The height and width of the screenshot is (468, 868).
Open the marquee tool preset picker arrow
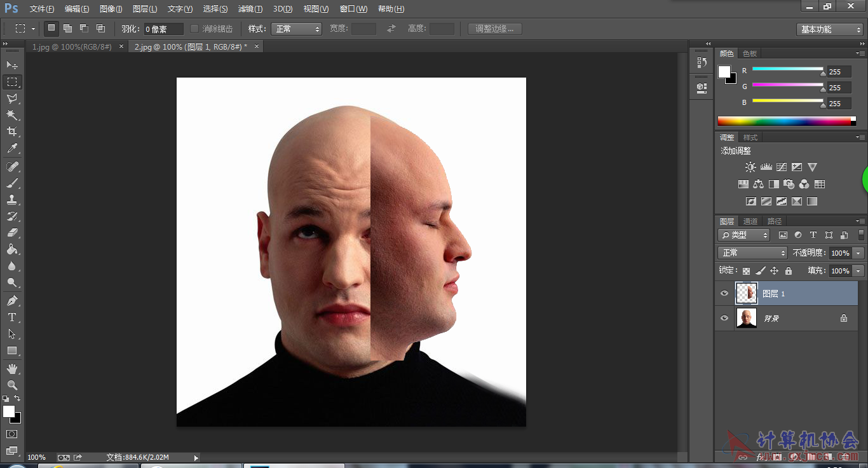click(x=33, y=29)
